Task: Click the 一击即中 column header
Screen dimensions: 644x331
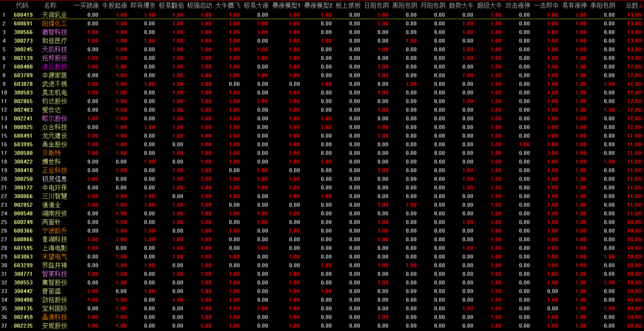Action: point(546,5)
